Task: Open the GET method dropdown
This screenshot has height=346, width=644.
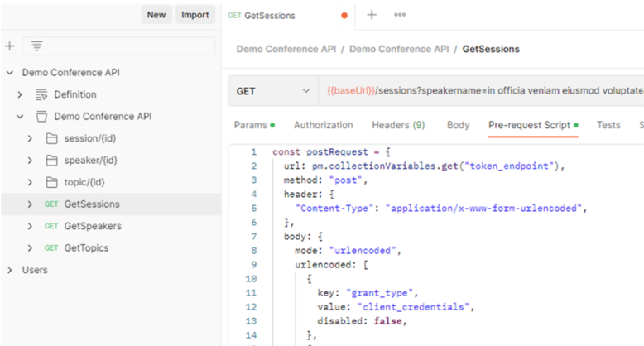Action: 273,91
